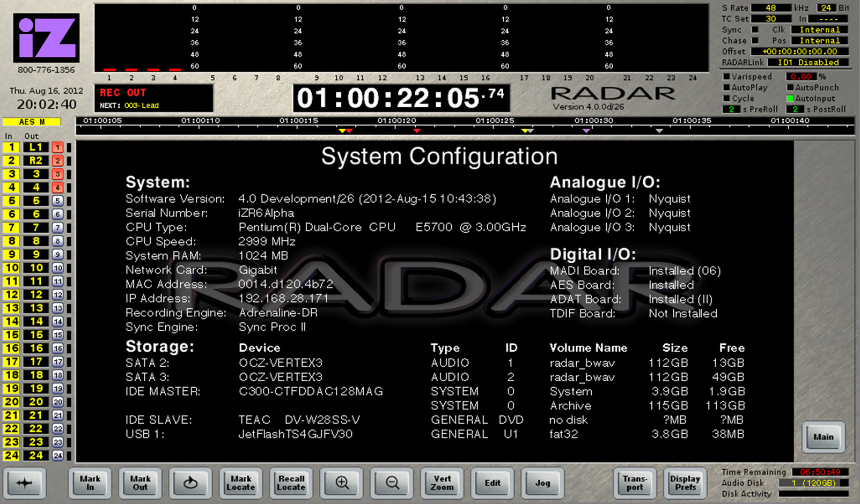Enable AutoPunch checkbox
Image resolution: width=860 pixels, height=504 pixels.
point(790,87)
